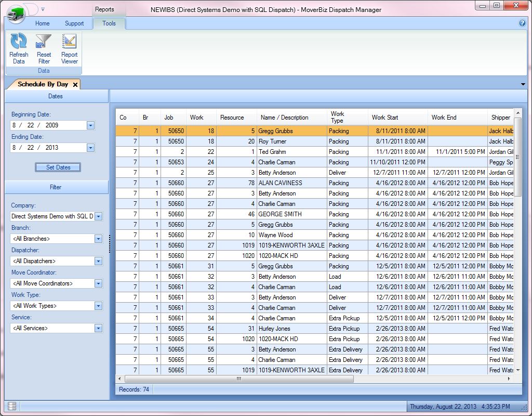The image size is (532, 416).
Task: Switch to the Home ribbon tab
Action: [42, 23]
